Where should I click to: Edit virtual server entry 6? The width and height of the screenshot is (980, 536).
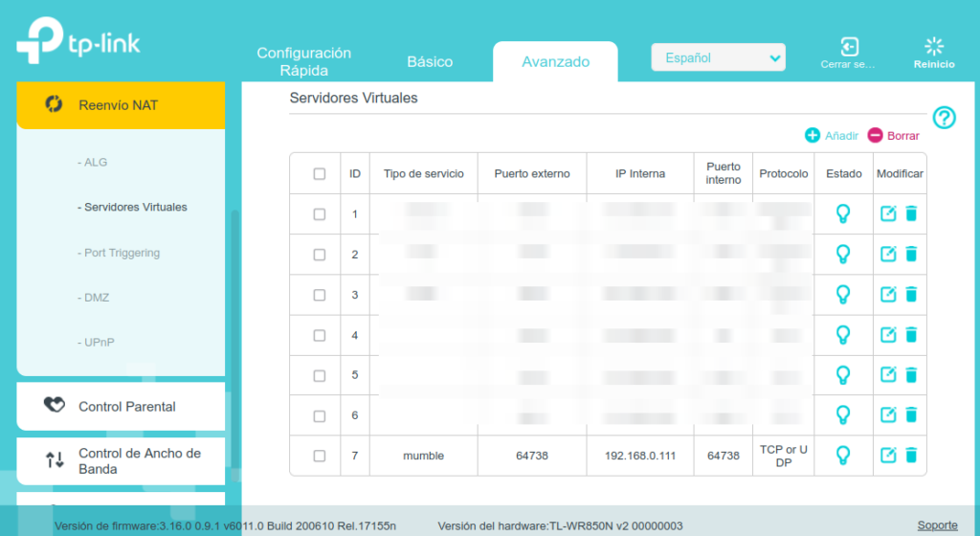click(x=888, y=414)
